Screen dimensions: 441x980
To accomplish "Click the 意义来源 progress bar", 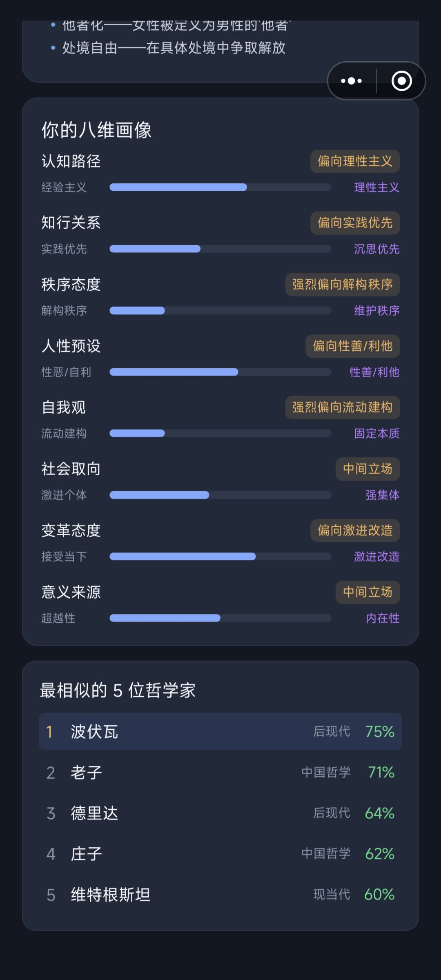I will point(220,618).
